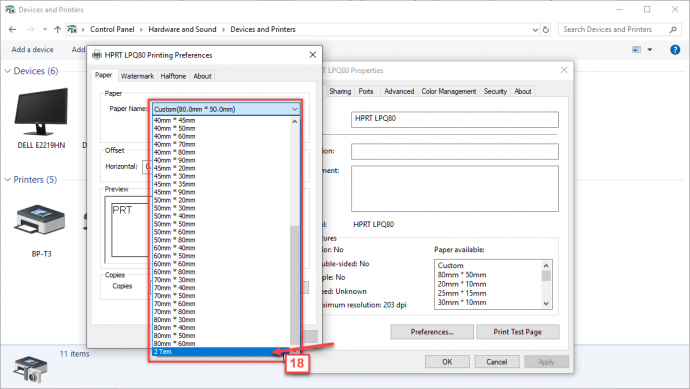Viewport: 690px width, 389px height.
Task: Click the comment text area in Properties
Action: pyautogui.click(x=455, y=188)
